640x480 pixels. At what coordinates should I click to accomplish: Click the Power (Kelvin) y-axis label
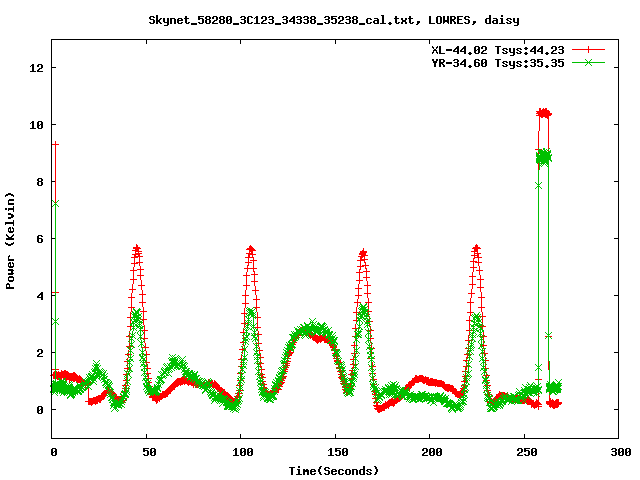10,241
